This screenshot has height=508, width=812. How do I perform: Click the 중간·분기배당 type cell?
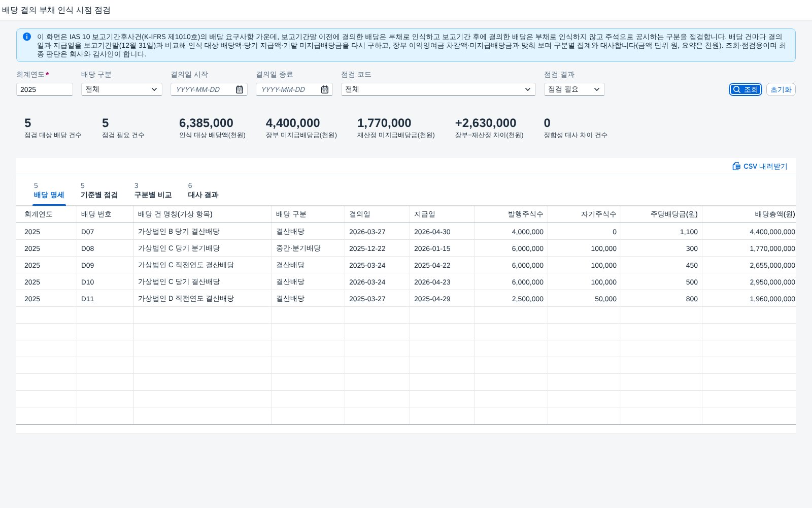(308, 248)
